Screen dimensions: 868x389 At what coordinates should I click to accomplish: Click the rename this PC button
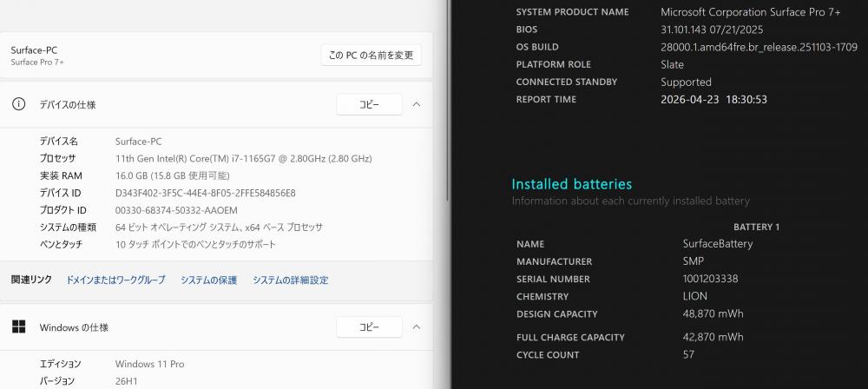[x=371, y=56]
